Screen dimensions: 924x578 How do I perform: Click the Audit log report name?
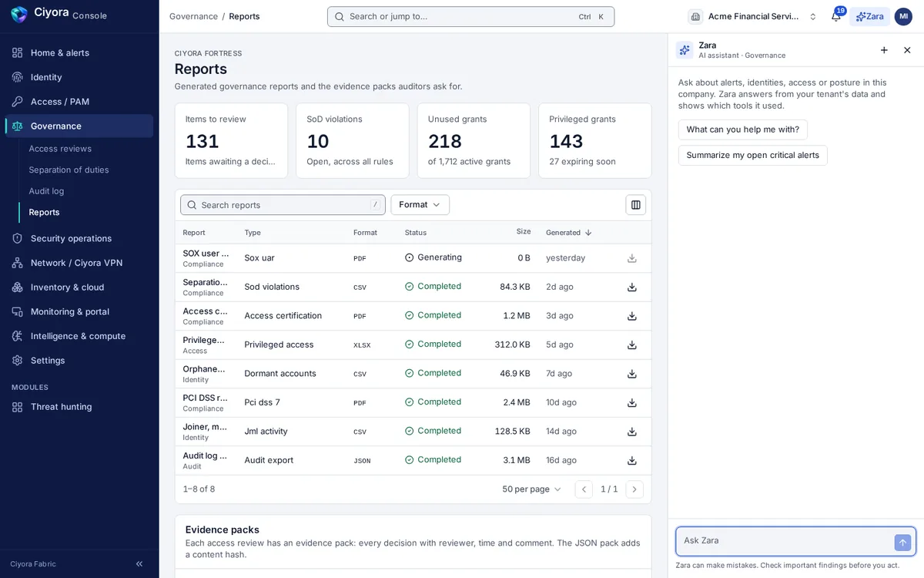click(x=206, y=455)
